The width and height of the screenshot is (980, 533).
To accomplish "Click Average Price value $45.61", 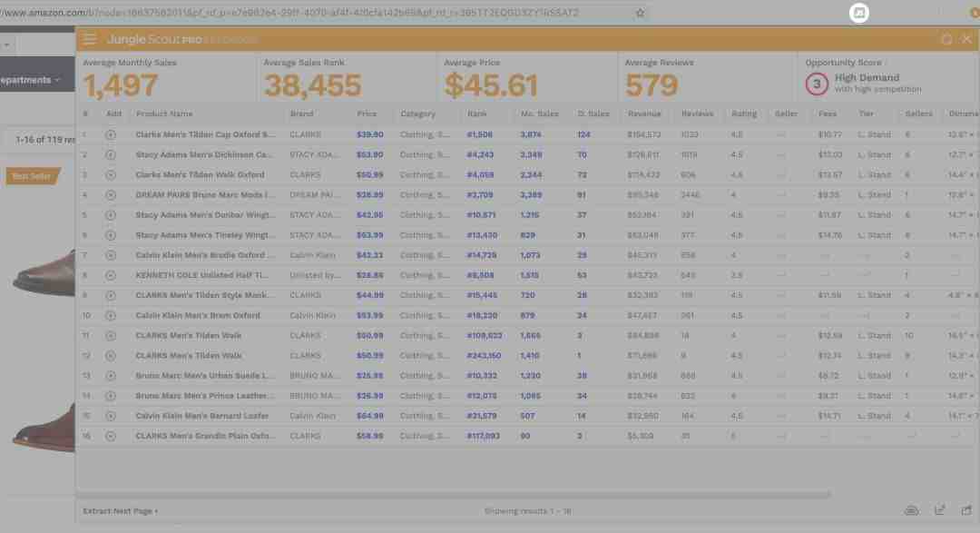I will pos(491,85).
